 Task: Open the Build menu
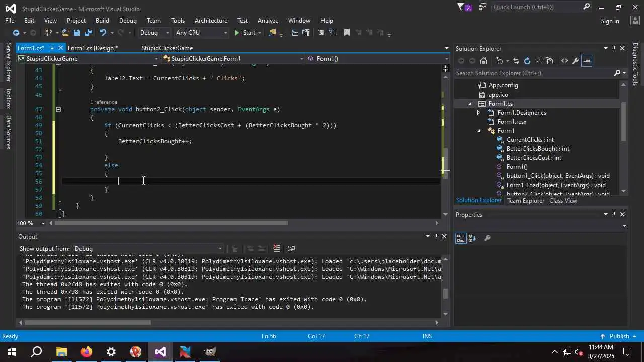point(102,21)
